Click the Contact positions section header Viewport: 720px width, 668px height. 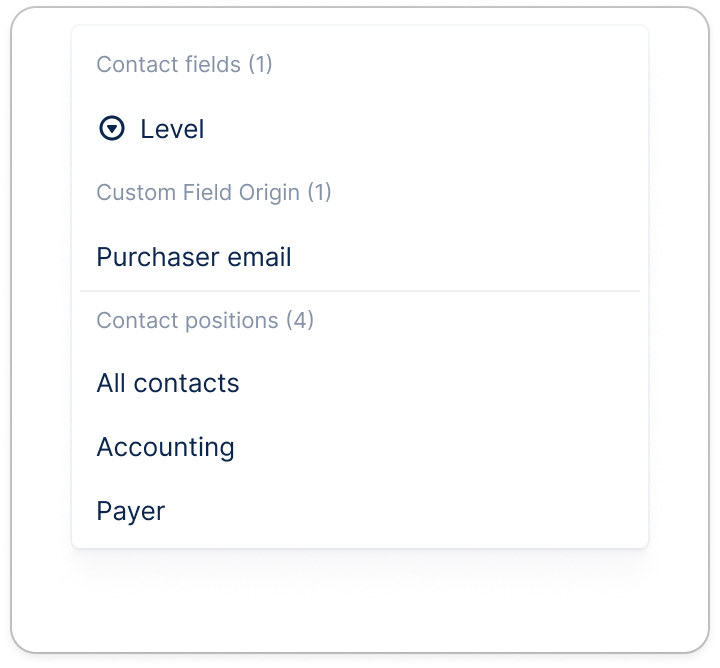tap(187, 321)
